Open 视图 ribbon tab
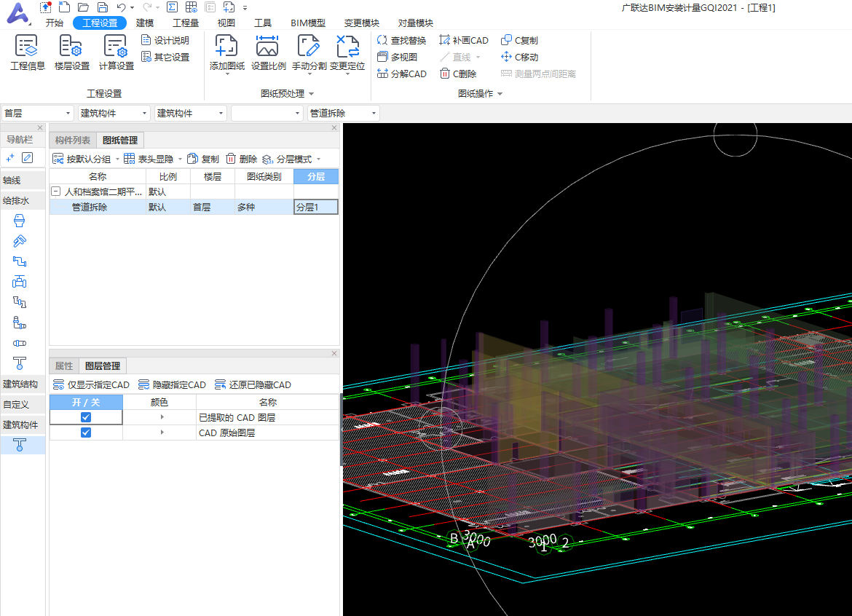Image resolution: width=852 pixels, height=616 pixels. click(x=226, y=23)
